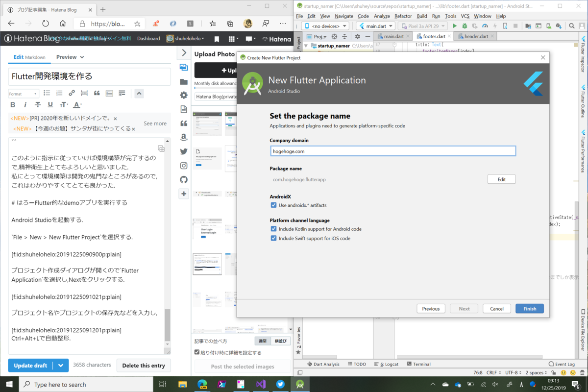Expand the Preview tab dropdown arrow
588x392 pixels.
pos(81,57)
